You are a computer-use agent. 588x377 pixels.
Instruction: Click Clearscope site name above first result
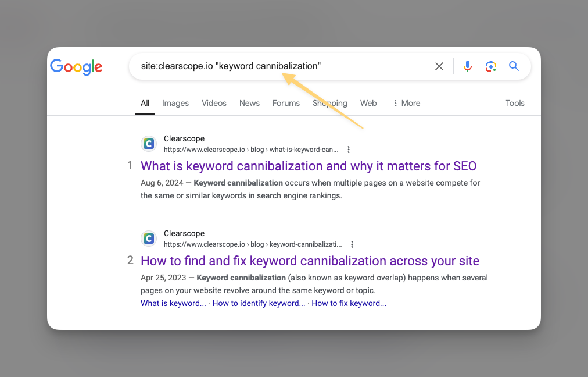[184, 138]
